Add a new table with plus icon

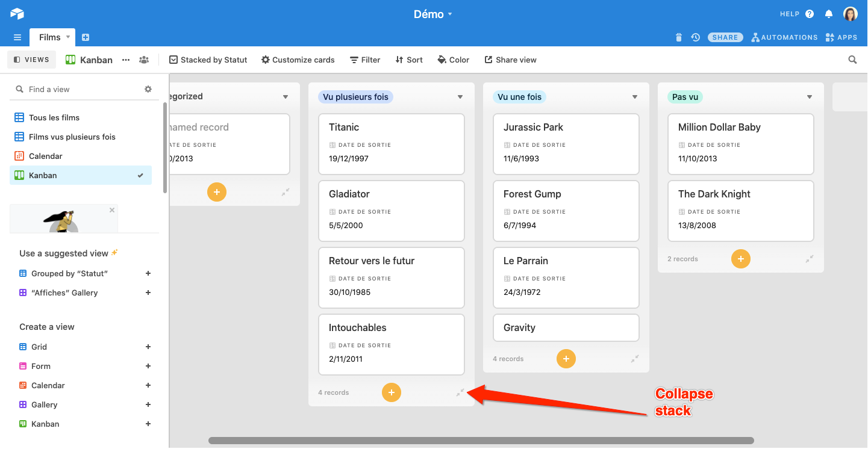86,37
